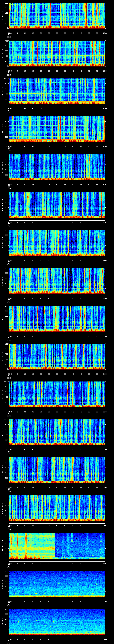
Task: Click the 21:30:00 start time label
Action: (9, 639)
